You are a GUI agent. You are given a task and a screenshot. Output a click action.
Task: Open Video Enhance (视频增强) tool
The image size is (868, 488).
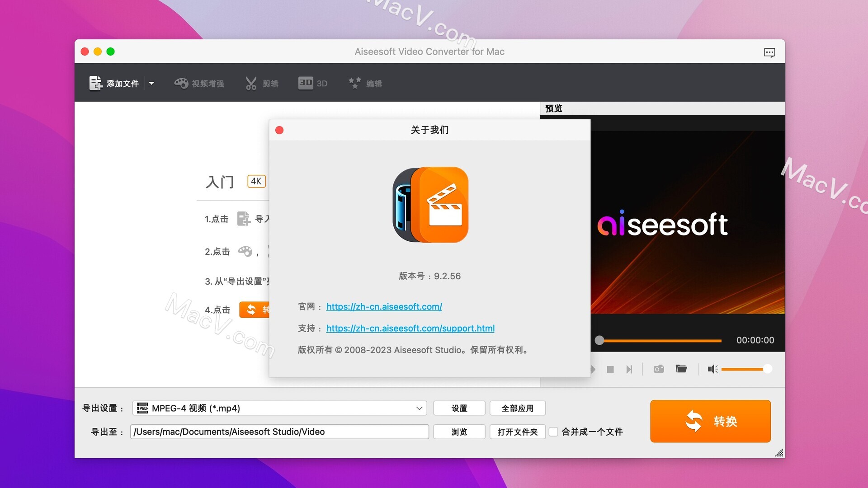[199, 83]
